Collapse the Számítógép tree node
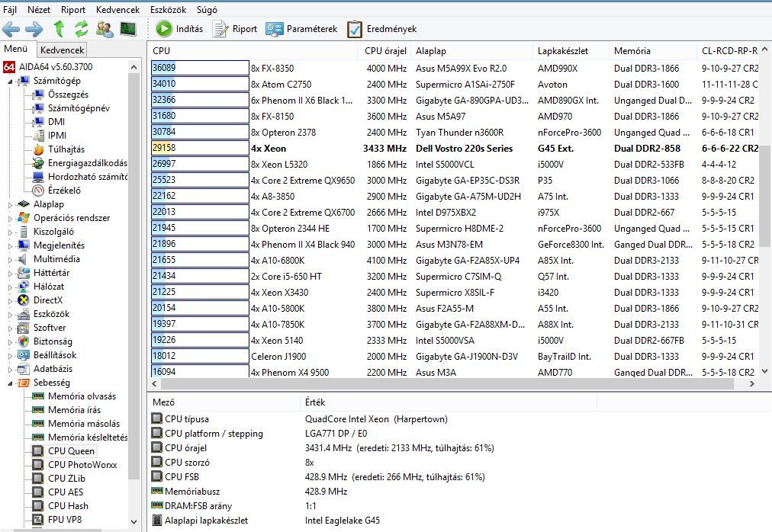This screenshot has width=772, height=532. pyautogui.click(x=11, y=81)
